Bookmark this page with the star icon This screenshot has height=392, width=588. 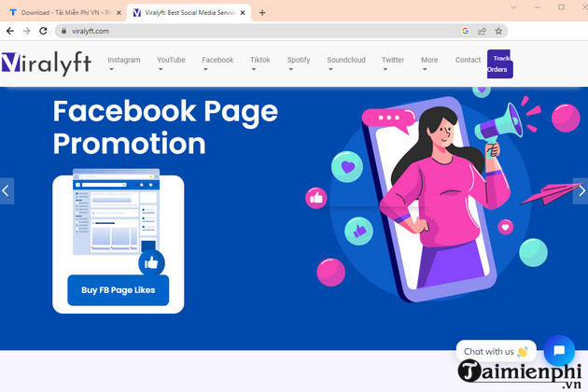(499, 31)
